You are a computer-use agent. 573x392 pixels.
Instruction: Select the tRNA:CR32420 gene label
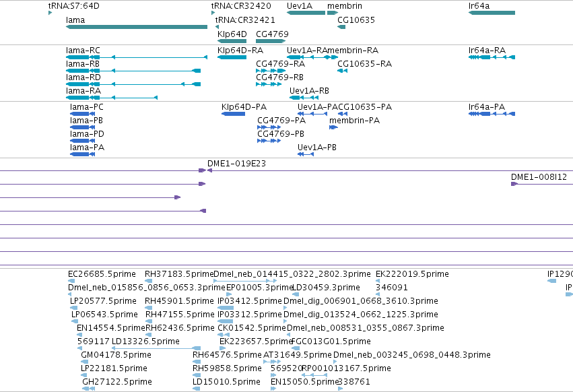click(x=241, y=6)
